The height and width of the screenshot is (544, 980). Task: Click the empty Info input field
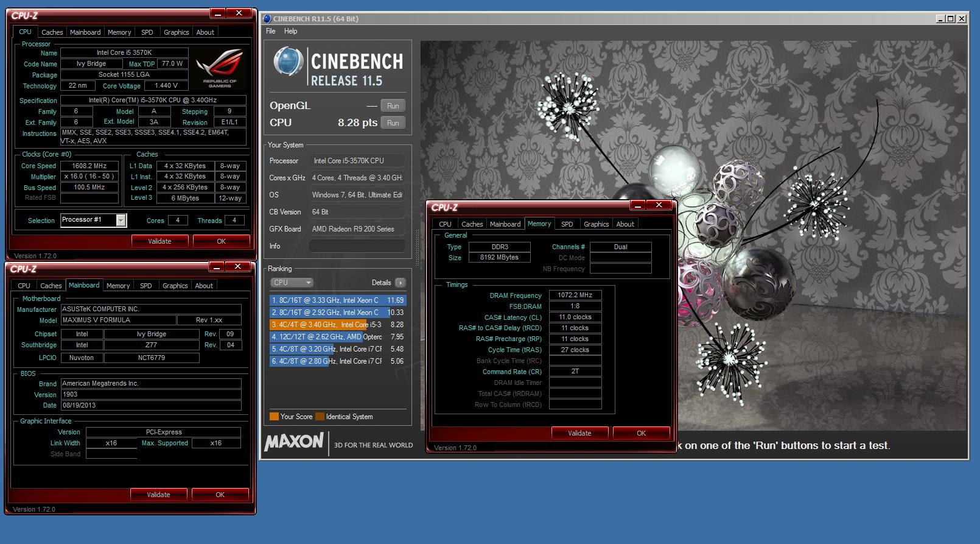357,246
